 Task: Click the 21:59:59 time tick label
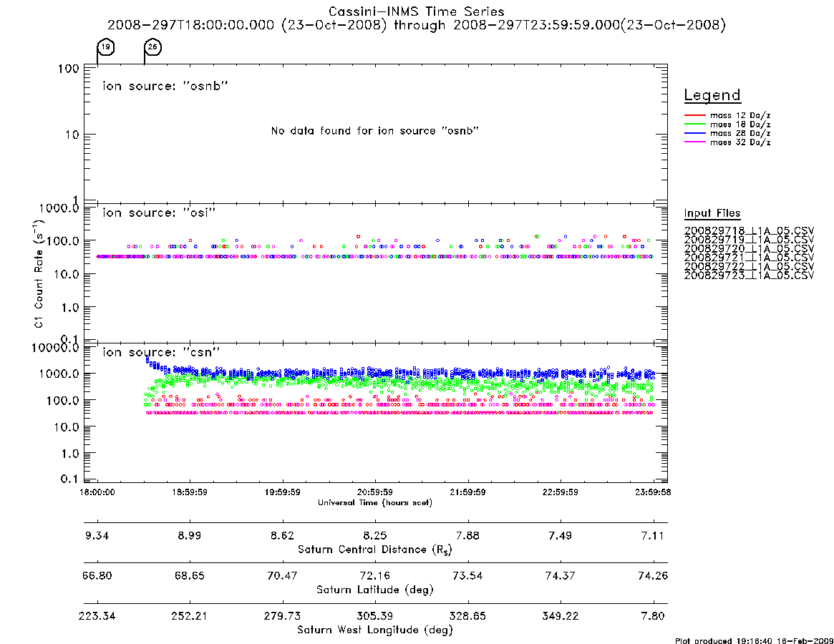[x=467, y=492]
